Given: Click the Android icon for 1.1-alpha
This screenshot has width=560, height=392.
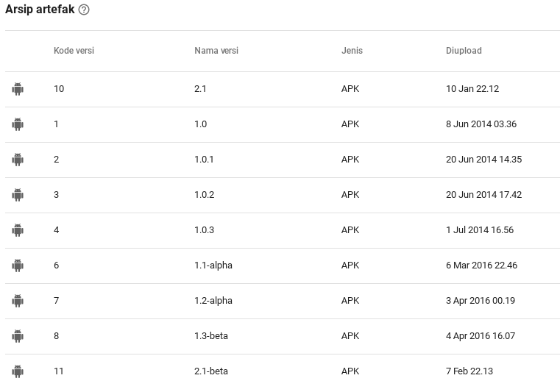Looking at the screenshot, I should pyautogui.click(x=18, y=266).
